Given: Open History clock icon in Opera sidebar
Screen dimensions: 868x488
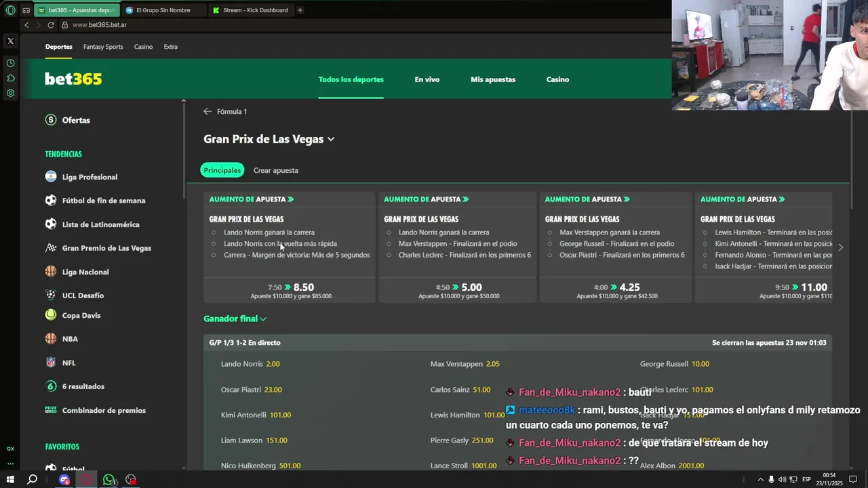Looking at the screenshot, I should click(x=10, y=63).
